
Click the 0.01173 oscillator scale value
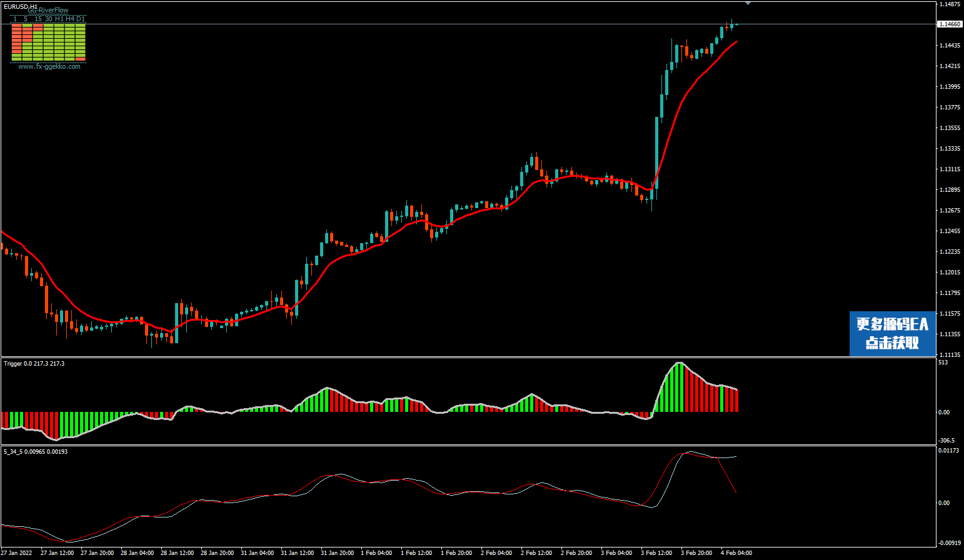950,451
